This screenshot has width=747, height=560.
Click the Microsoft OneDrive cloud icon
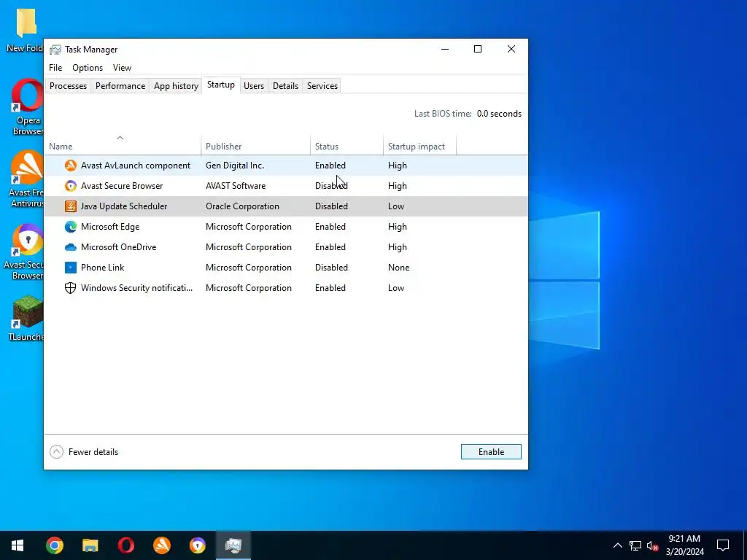(x=71, y=247)
